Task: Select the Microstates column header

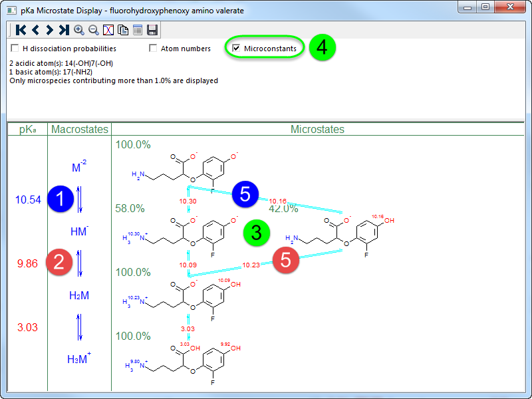Action: pos(318,129)
